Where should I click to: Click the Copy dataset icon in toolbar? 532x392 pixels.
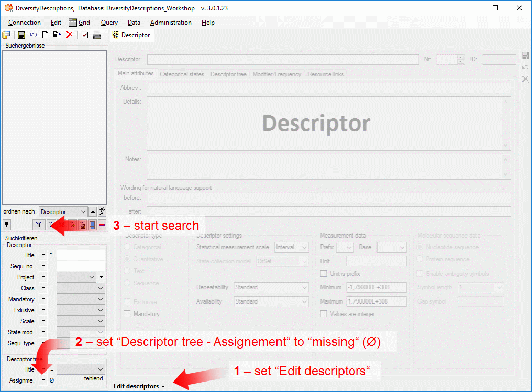pyautogui.click(x=58, y=35)
